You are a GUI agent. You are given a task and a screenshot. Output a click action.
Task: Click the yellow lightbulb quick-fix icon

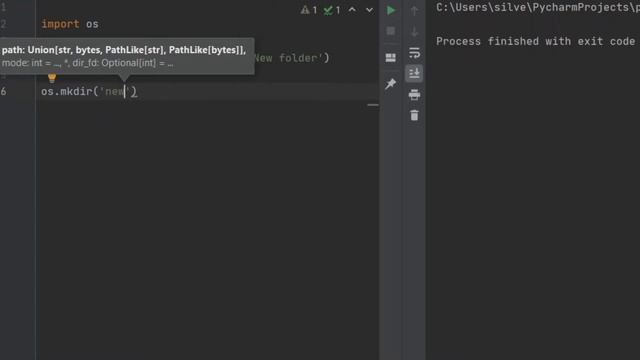tap(52, 78)
